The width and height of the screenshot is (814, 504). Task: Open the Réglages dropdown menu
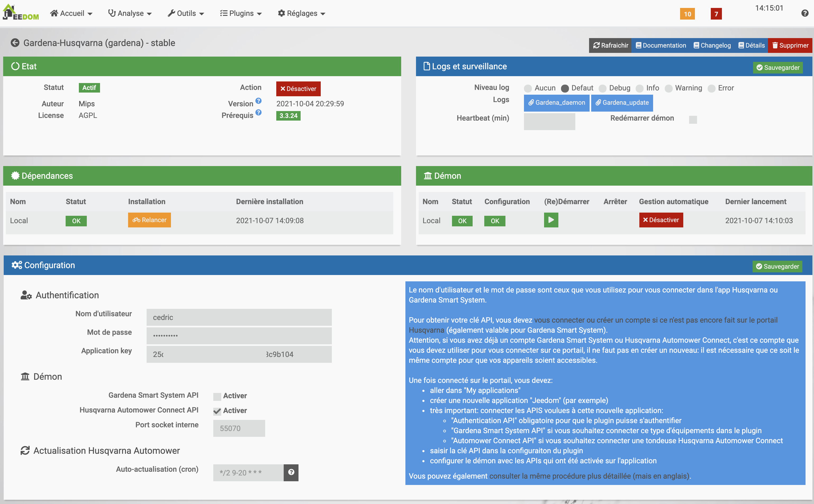pyautogui.click(x=302, y=13)
